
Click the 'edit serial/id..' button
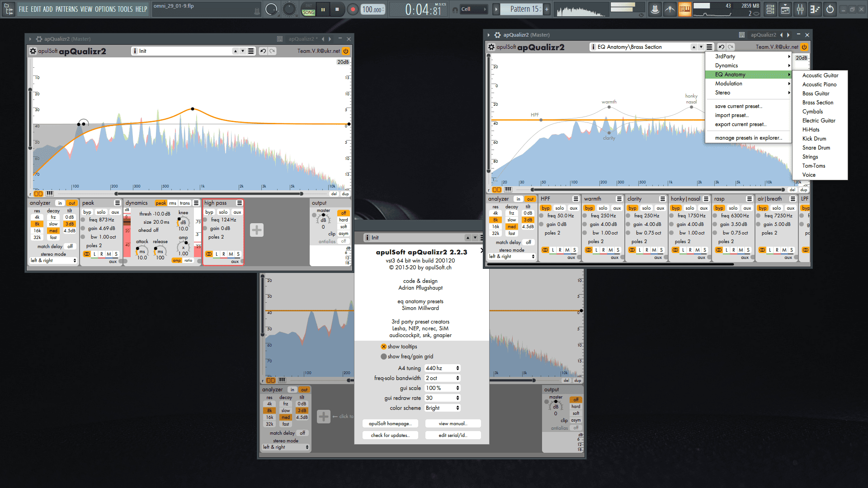click(x=453, y=435)
